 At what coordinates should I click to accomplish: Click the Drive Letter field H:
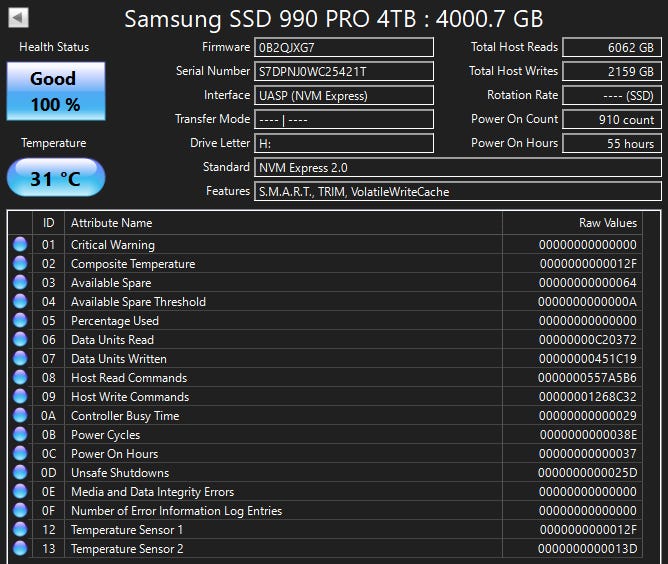click(344, 143)
